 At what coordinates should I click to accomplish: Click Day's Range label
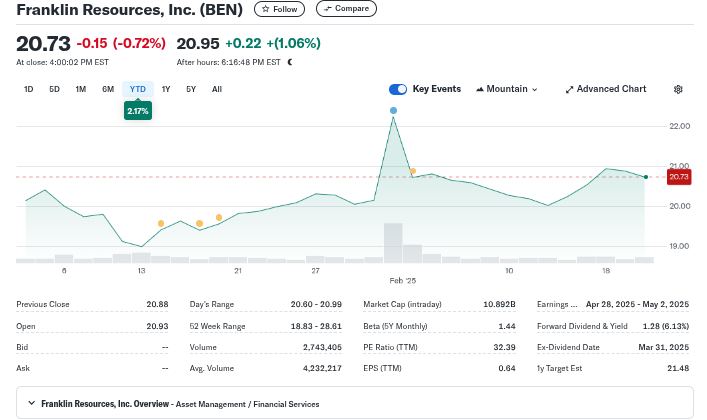(x=211, y=304)
